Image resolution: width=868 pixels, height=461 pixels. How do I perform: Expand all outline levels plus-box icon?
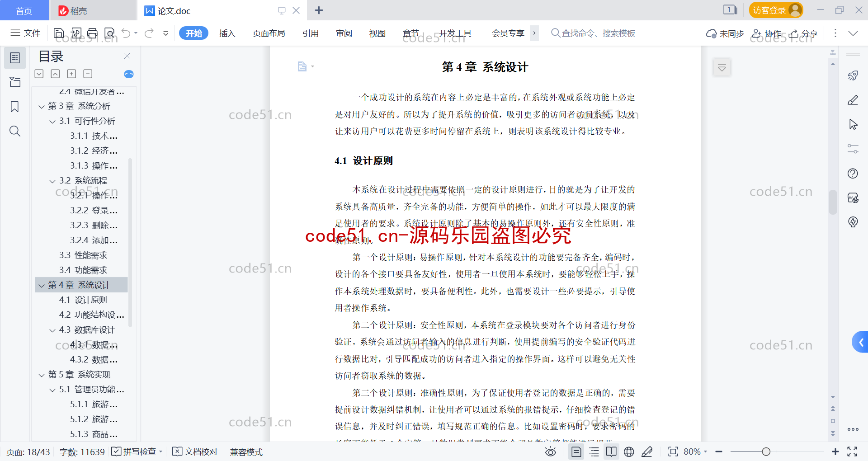pos(71,74)
